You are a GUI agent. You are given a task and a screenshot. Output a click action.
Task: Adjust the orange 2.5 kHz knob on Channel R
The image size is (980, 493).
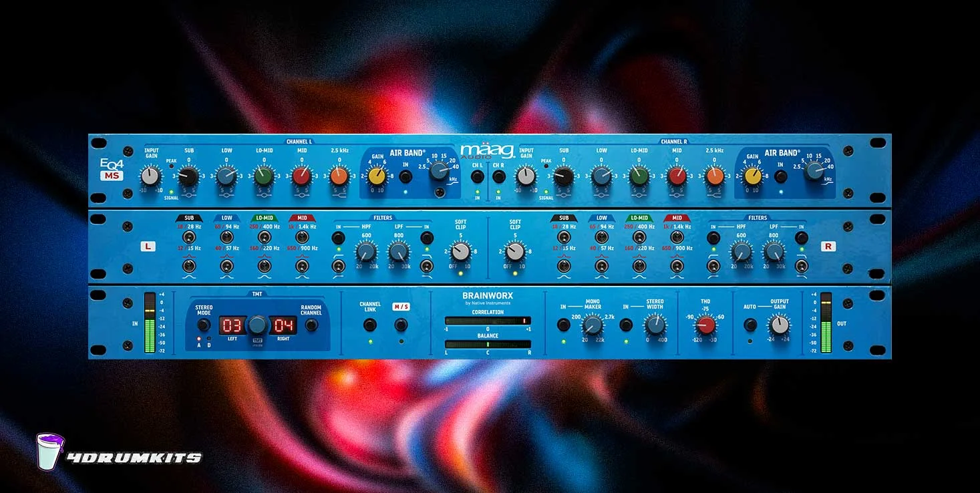(715, 176)
